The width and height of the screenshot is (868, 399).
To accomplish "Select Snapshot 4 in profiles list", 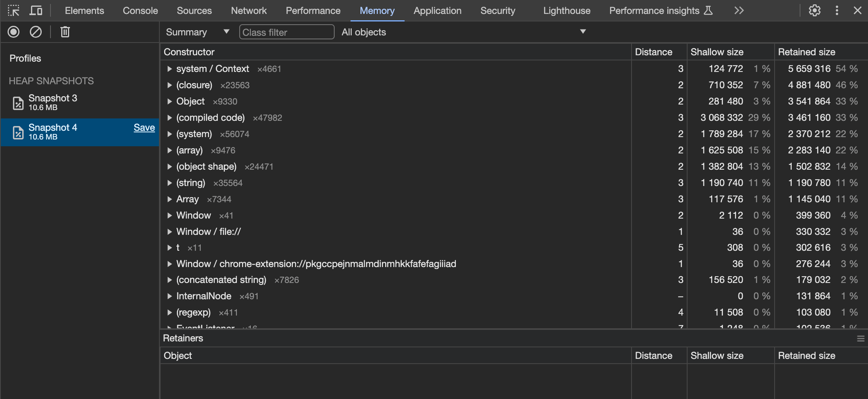I will click(x=79, y=132).
